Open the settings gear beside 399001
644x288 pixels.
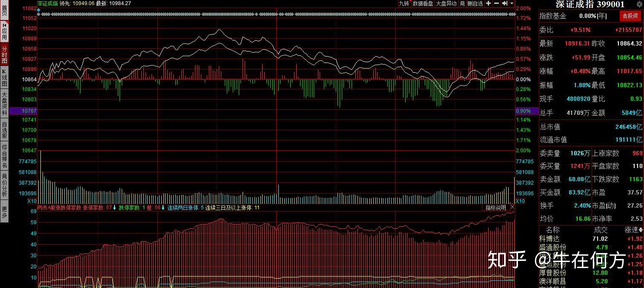tap(639, 4)
